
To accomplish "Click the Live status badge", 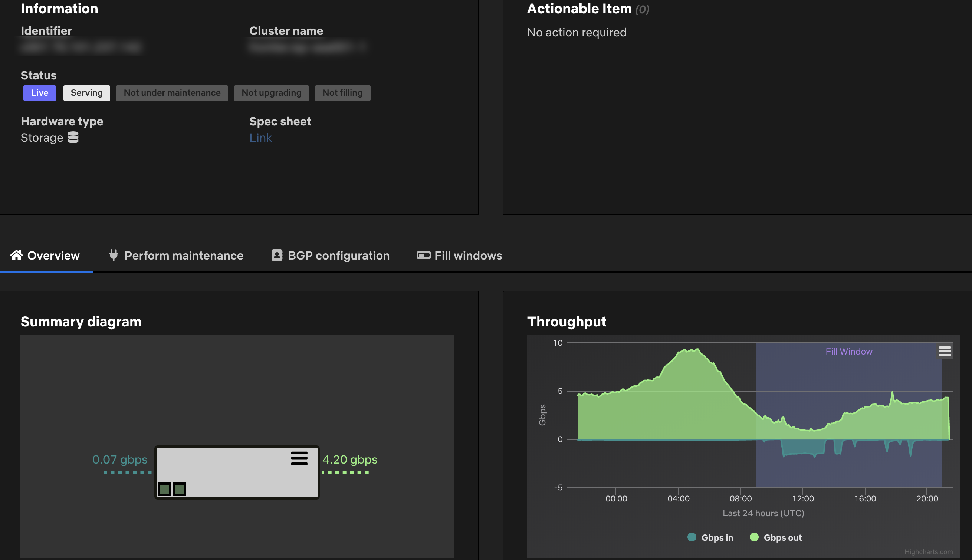I will [x=39, y=93].
